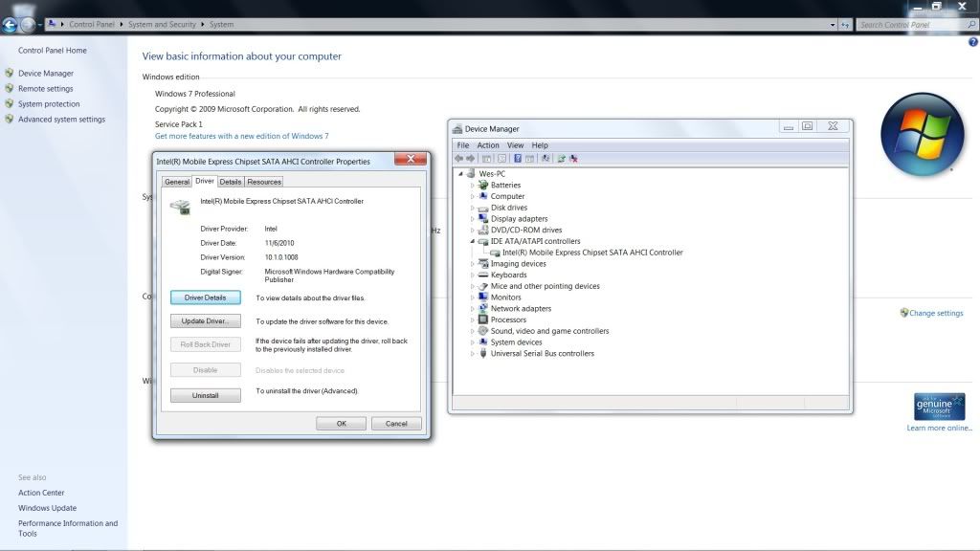Switch to the Details tab
The width and height of the screenshot is (980, 551).
(x=230, y=182)
